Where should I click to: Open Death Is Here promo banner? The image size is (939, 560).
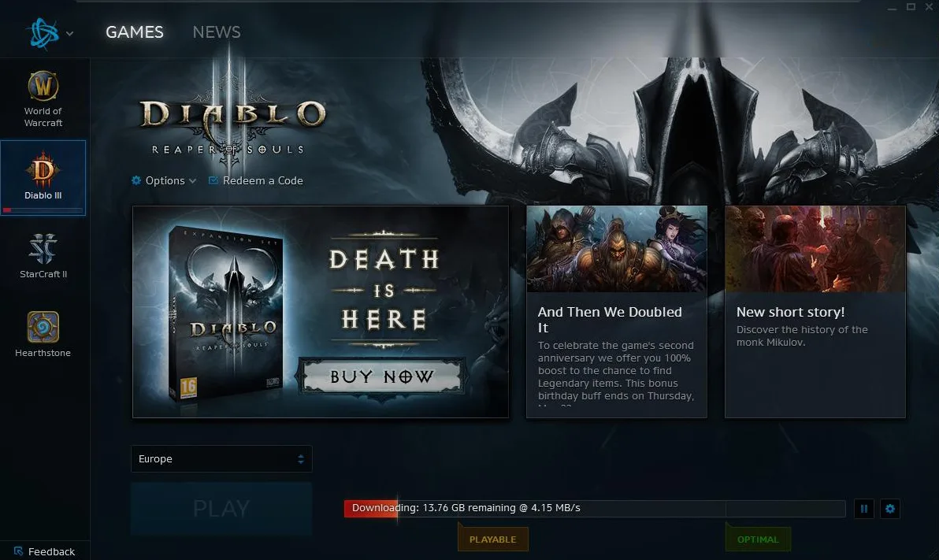321,311
